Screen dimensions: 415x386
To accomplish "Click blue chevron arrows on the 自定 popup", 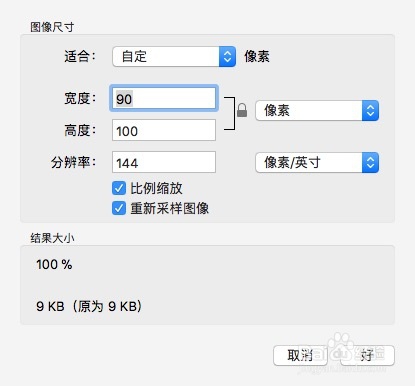I will point(227,56).
